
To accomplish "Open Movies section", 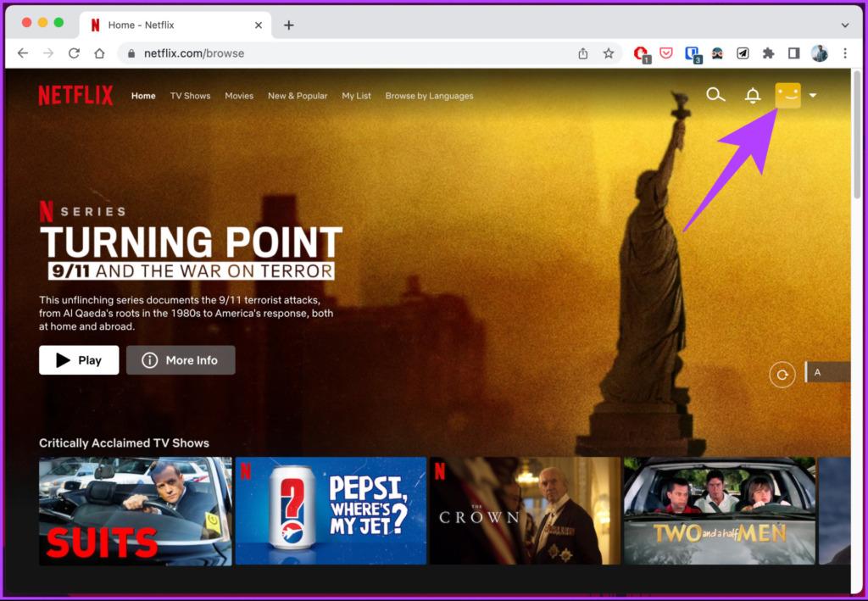I will 239,96.
